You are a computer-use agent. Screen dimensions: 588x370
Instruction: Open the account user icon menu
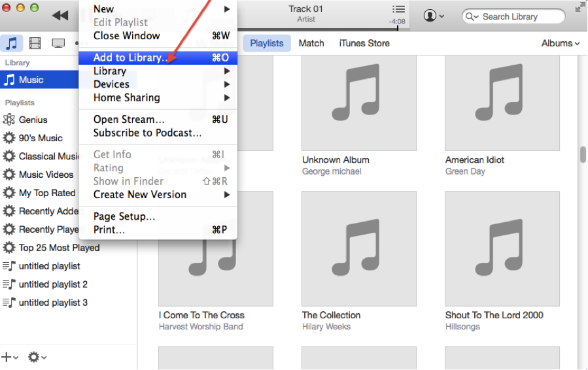[x=434, y=16]
